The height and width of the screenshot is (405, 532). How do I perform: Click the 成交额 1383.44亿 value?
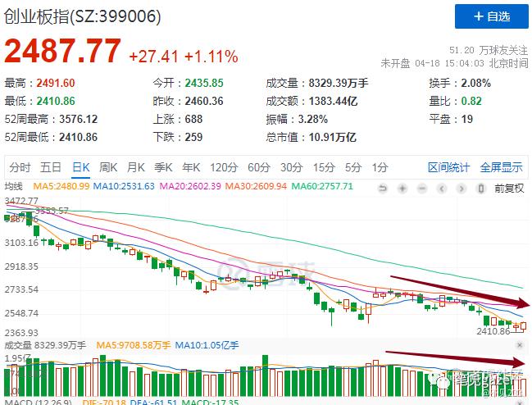pos(333,101)
